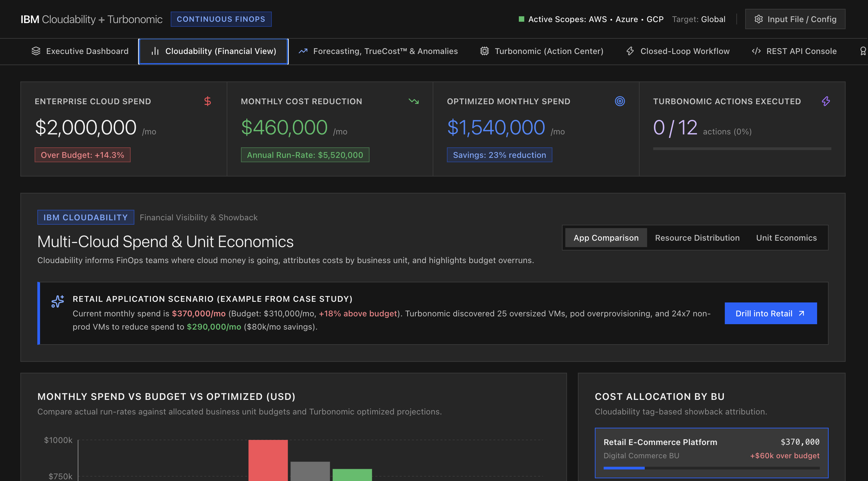This screenshot has height=481, width=868.
Task: Click the IBM CLOUDABILITY label badge
Action: 86,217
